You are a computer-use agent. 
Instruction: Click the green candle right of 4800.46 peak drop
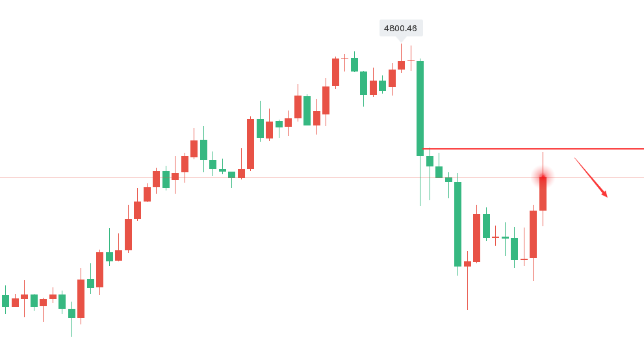pyautogui.click(x=430, y=161)
